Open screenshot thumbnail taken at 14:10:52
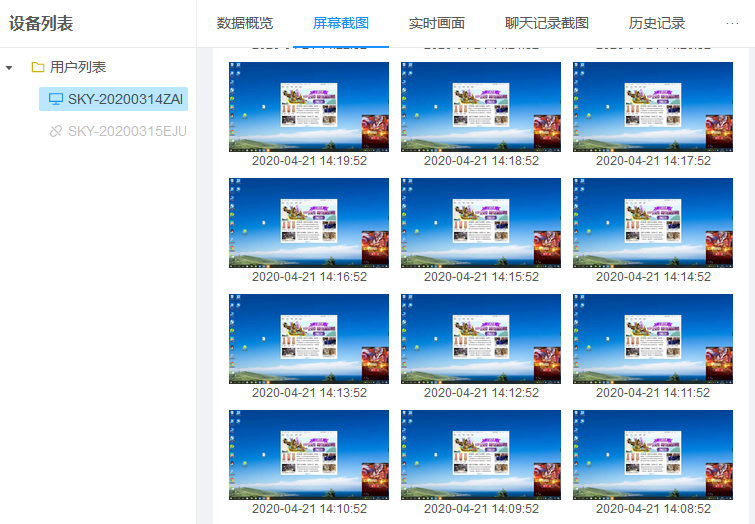Screen dimensions: 755x524 [x=309, y=455]
